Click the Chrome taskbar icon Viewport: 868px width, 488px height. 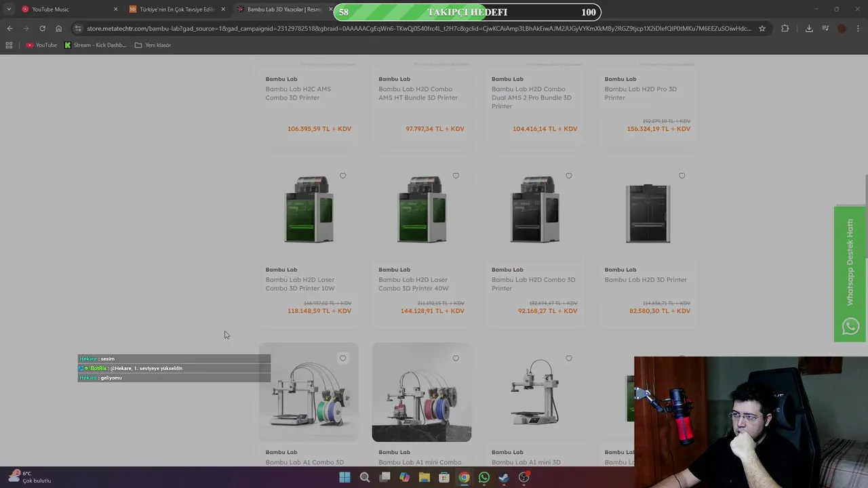(x=464, y=477)
